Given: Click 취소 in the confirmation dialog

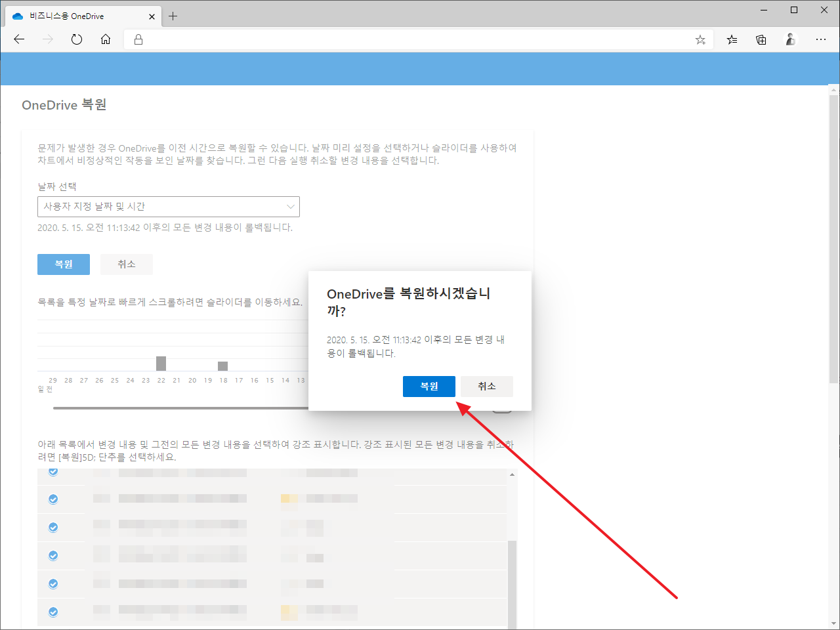Looking at the screenshot, I should click(x=487, y=387).
